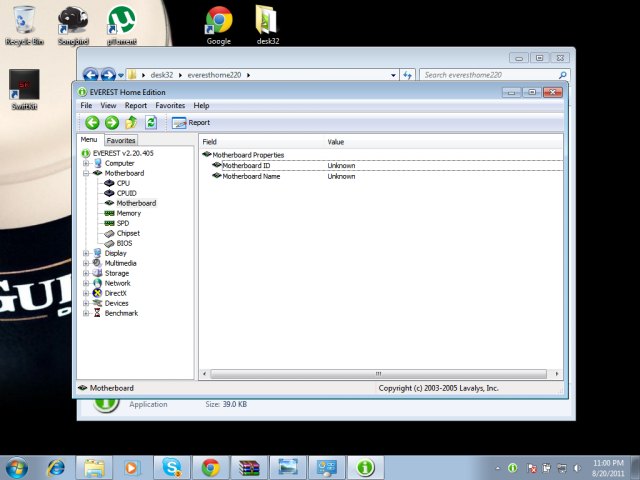Select the SPD item in the tree
The height and width of the screenshot is (480, 640).
tap(123, 223)
